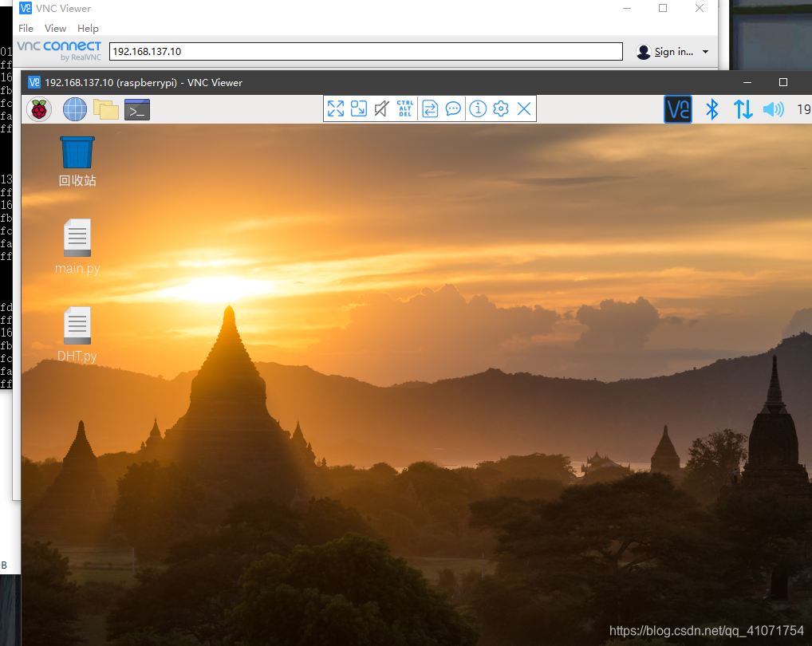Open the View menu in VNC Viewer
812x646 pixels.
tap(55, 29)
